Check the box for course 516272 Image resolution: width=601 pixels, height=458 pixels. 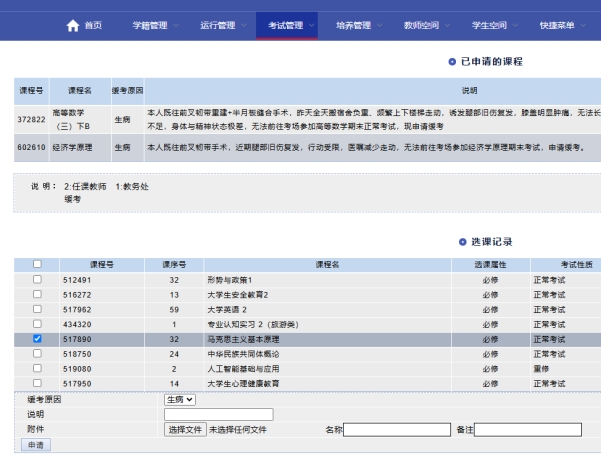[37, 294]
